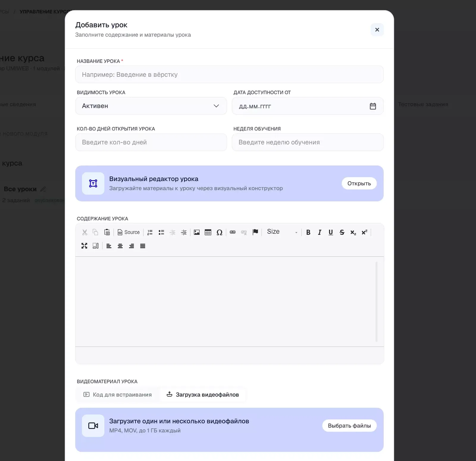
Task: Click the Выбрать файлы button
Action: (x=349, y=426)
